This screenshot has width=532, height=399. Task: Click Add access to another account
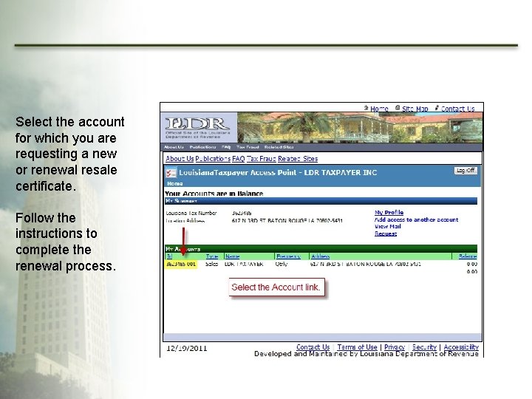pyautogui.click(x=416, y=219)
